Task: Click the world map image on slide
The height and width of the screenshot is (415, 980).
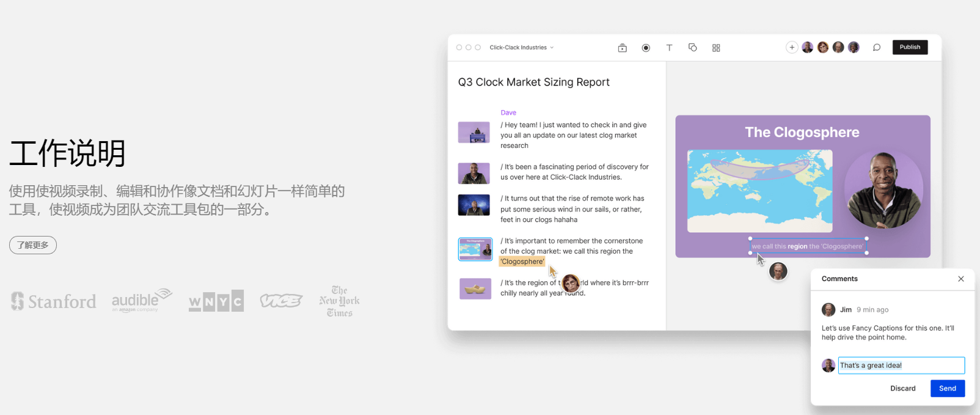Action: pyautogui.click(x=759, y=191)
